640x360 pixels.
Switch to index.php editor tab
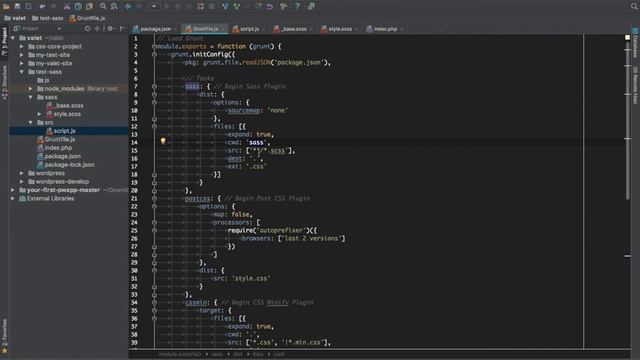point(384,29)
